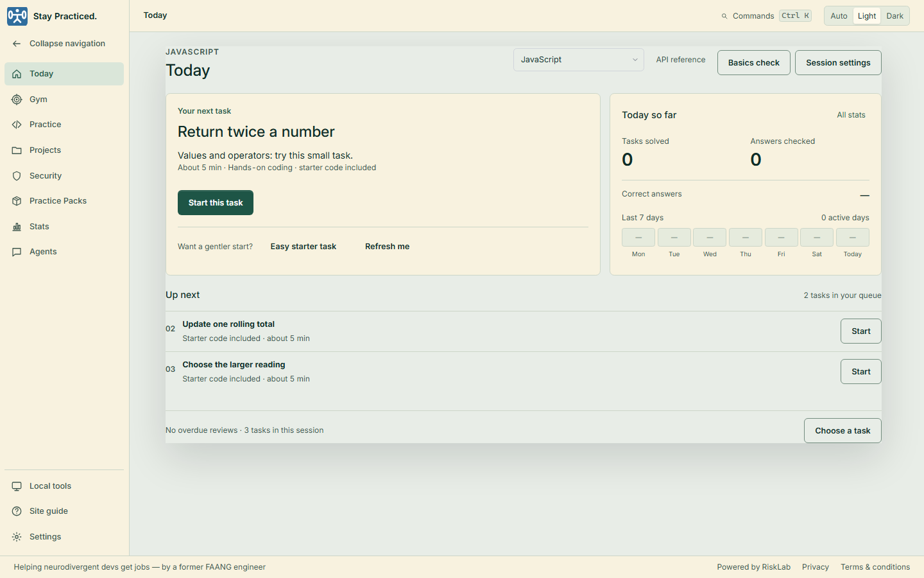Click the Today home icon
Viewport: 924px width, 578px height.
(17, 74)
